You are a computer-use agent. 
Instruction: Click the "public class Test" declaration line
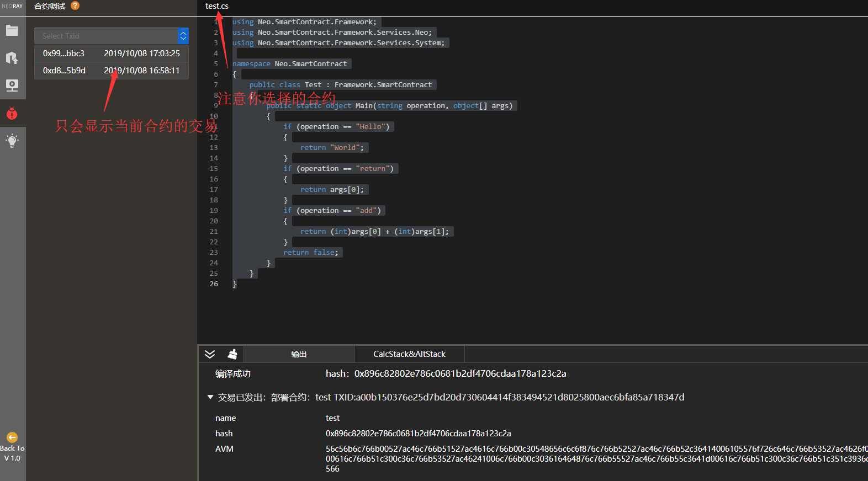pos(341,85)
